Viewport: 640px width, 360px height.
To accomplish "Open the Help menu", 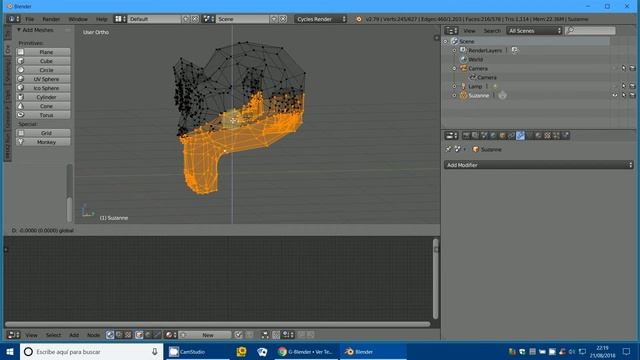I will coord(101,19).
